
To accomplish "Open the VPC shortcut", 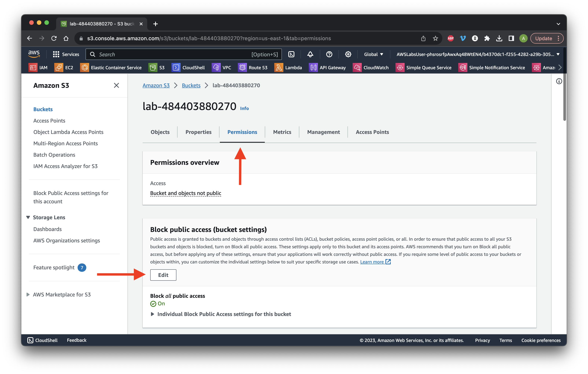I will point(221,68).
